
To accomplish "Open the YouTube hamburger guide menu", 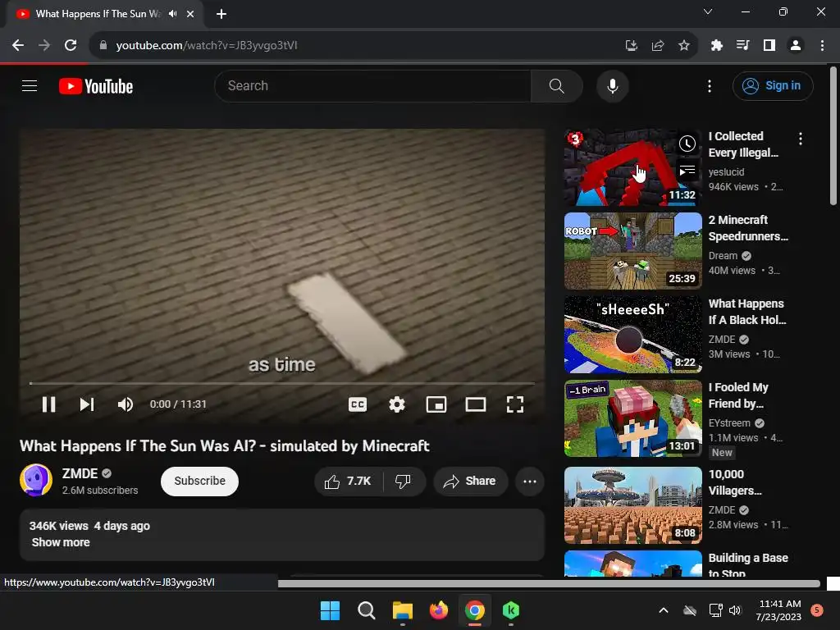I will (30, 85).
